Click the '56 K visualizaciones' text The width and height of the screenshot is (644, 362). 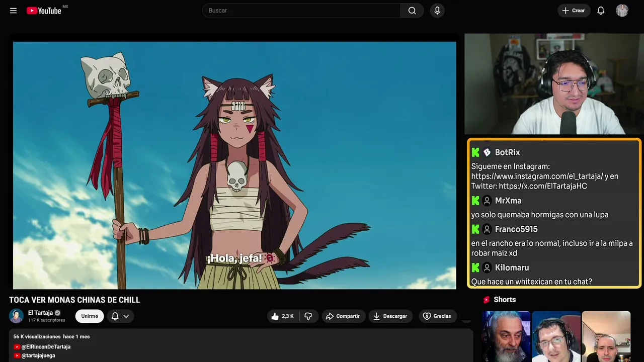[x=37, y=336]
